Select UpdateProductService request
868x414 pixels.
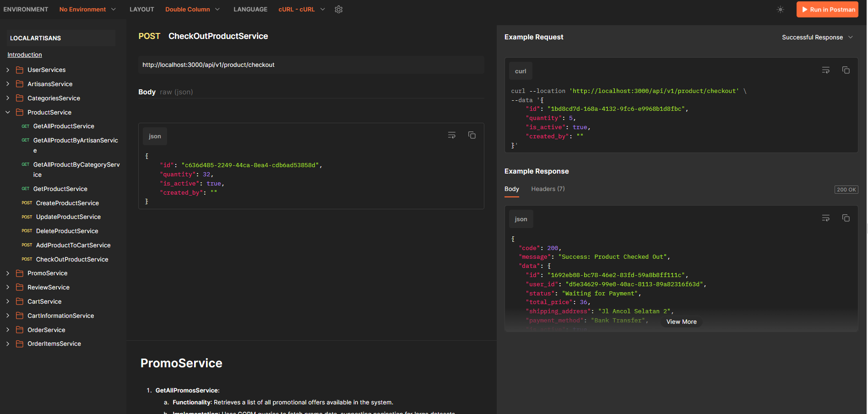68,217
